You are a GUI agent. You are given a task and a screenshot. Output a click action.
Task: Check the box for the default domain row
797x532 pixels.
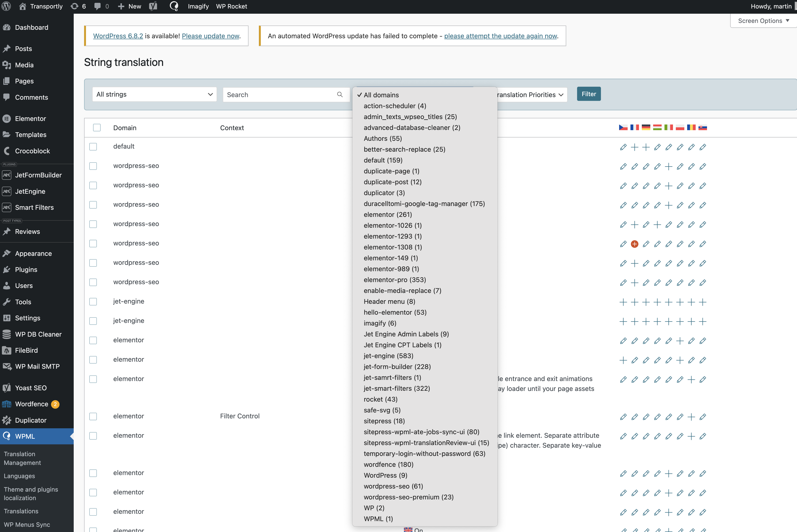pos(93,146)
